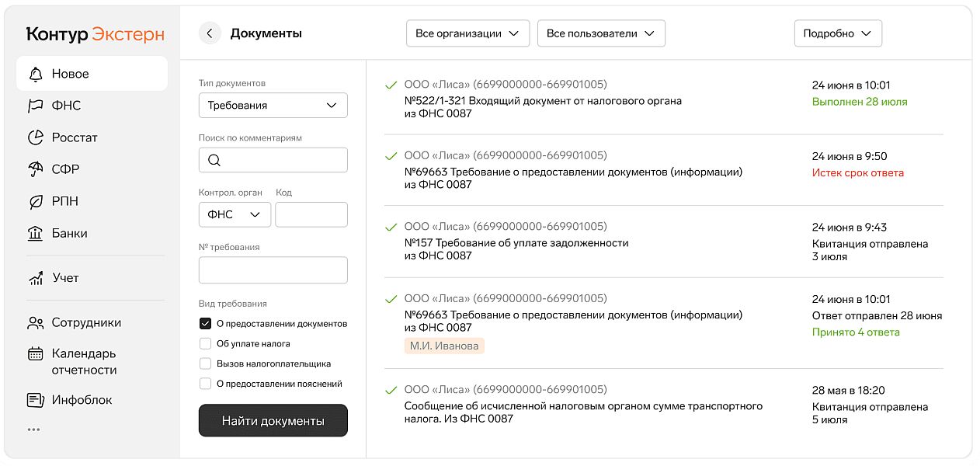Open the Контрол. орган ФНС dropdown

point(235,214)
